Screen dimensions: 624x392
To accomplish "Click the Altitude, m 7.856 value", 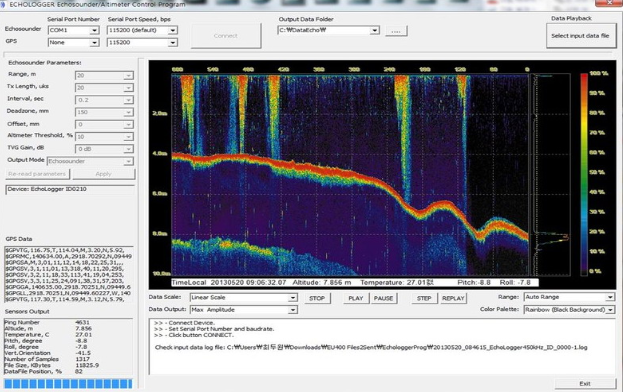I will click(84, 329).
